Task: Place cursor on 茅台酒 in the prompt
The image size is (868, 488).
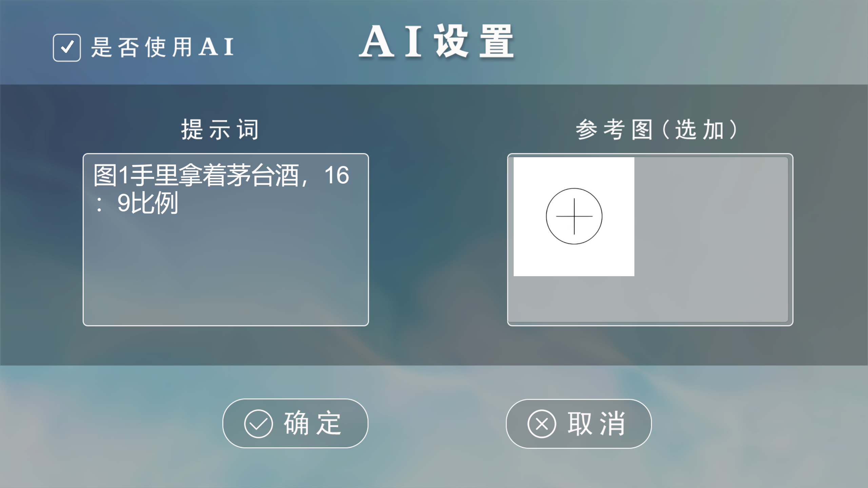Action: click(x=263, y=176)
